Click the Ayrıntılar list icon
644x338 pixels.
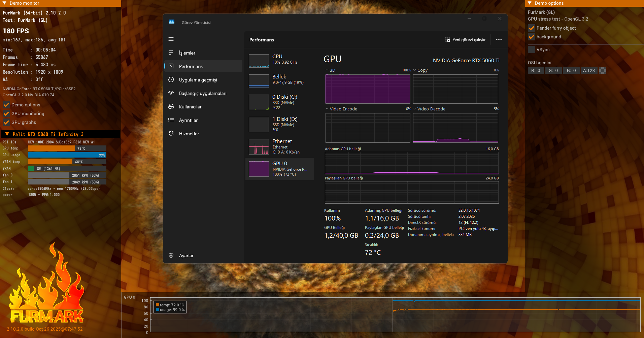coord(171,120)
